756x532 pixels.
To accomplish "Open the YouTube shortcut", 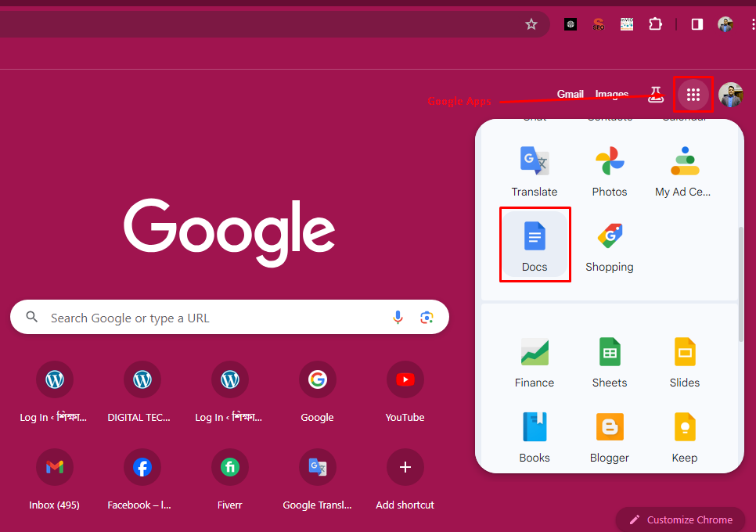I will (x=405, y=392).
